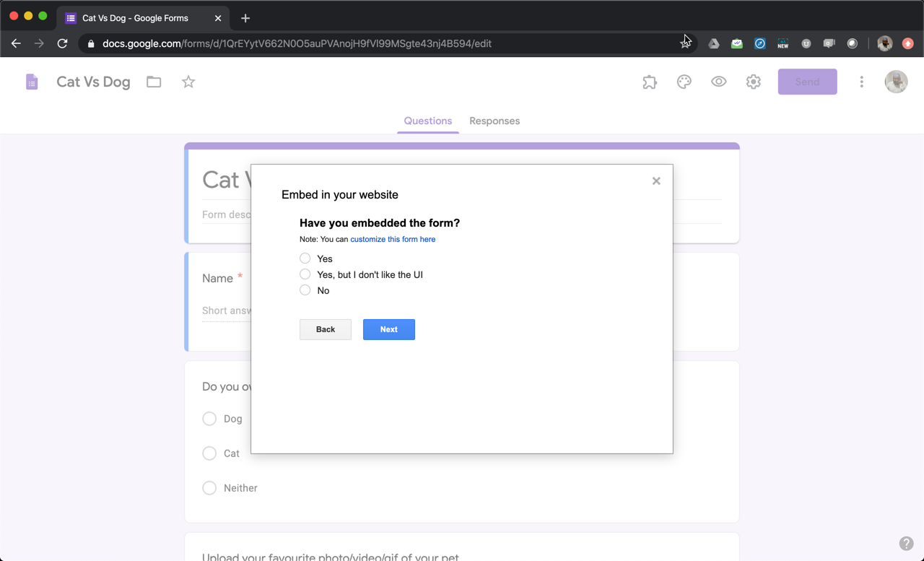Open the browser more-options menu

point(907,43)
